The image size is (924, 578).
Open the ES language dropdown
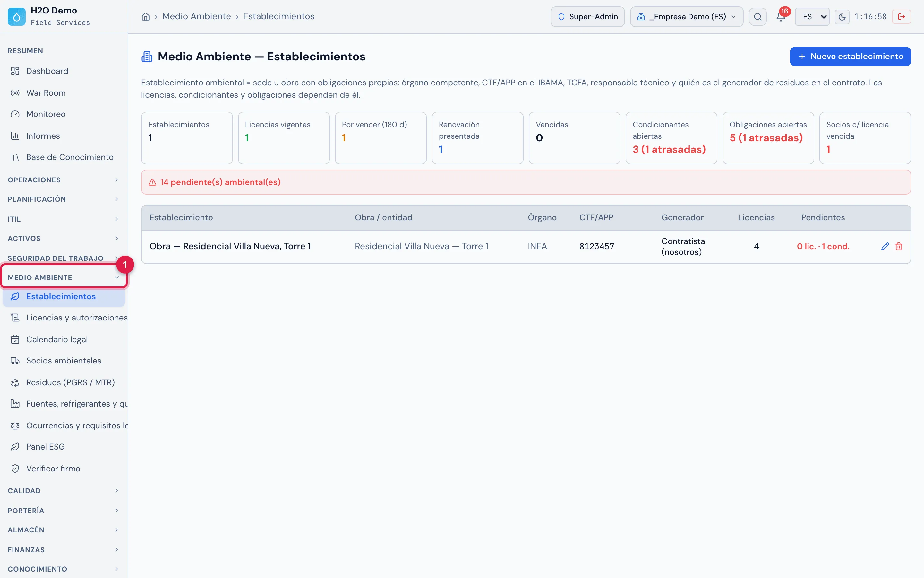pyautogui.click(x=812, y=17)
